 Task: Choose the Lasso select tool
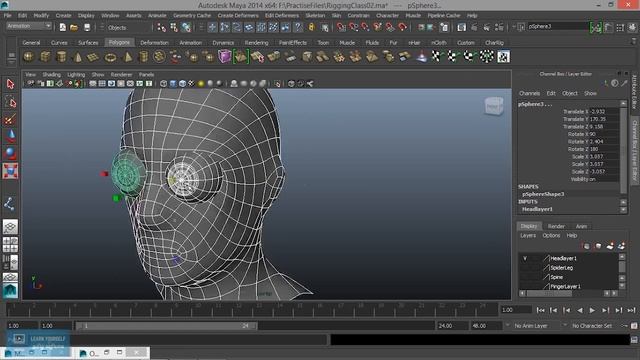10,102
